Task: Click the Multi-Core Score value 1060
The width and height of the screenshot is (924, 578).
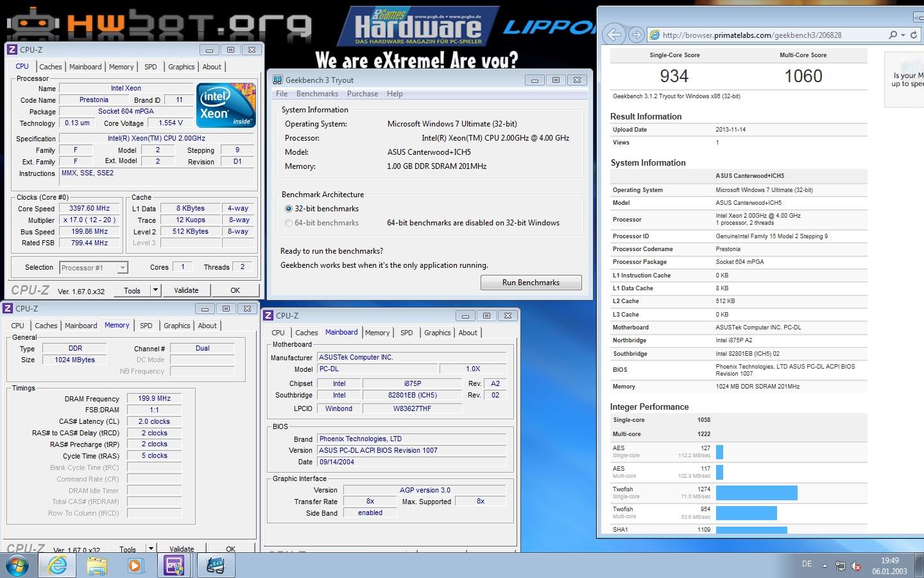Action: (803, 76)
